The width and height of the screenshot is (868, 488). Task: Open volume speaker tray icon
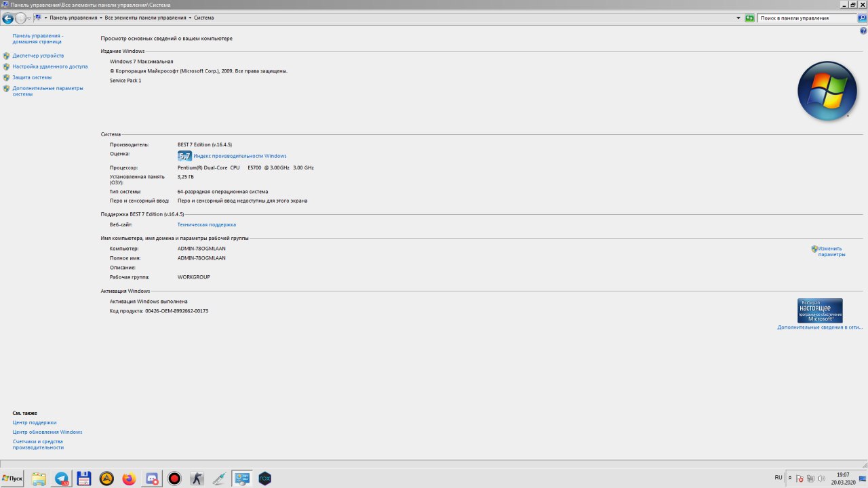[x=821, y=479]
